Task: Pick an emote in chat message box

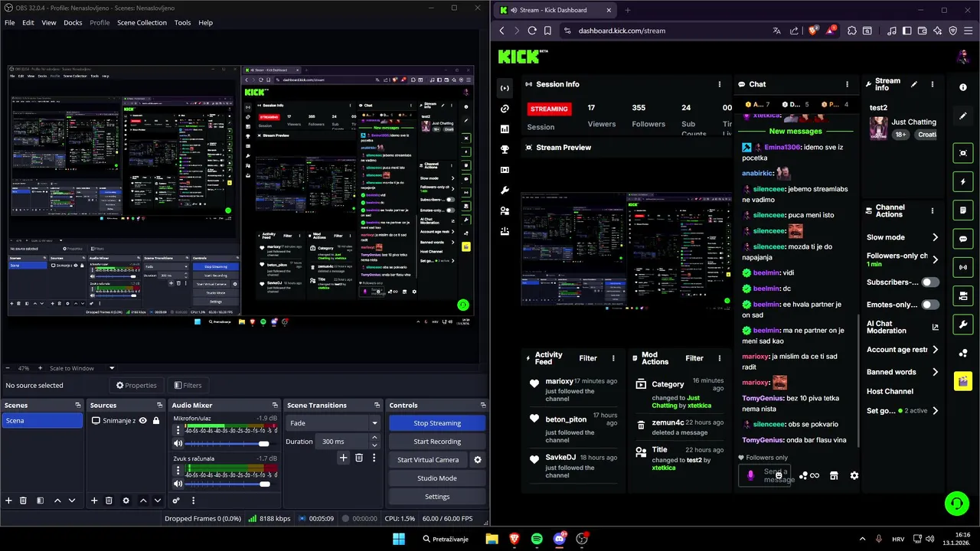Action: (779, 475)
